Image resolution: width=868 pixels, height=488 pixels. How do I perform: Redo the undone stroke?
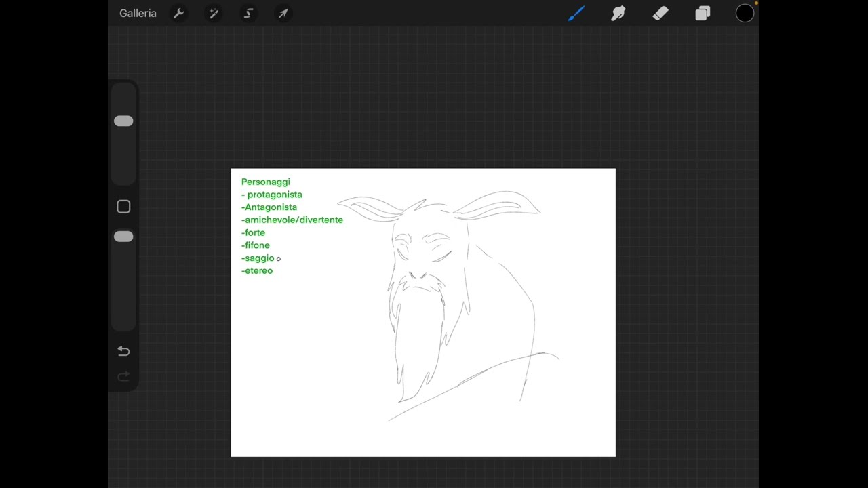tap(123, 376)
